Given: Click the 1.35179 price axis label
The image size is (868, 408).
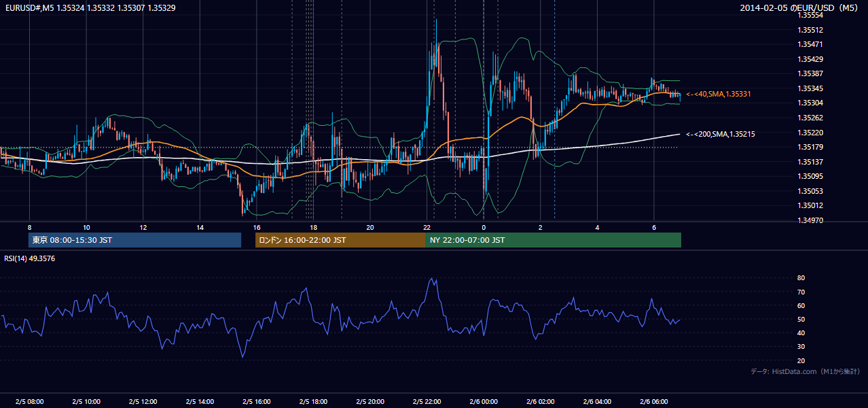Looking at the screenshot, I should (810, 147).
